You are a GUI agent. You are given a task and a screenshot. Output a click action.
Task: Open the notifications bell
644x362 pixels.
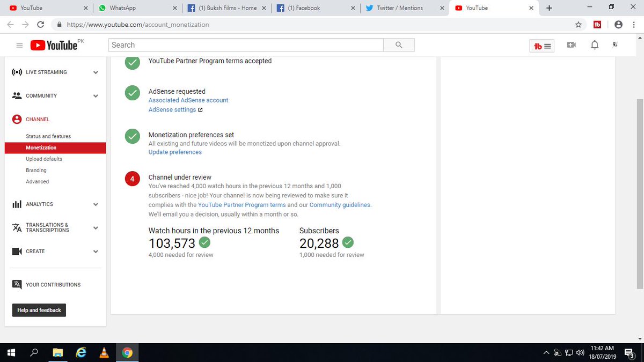click(594, 45)
